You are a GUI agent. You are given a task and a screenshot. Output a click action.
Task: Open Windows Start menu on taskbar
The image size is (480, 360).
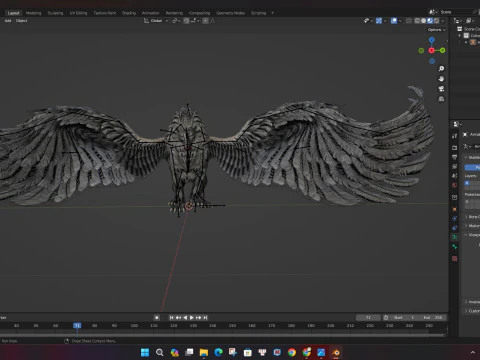(x=145, y=352)
